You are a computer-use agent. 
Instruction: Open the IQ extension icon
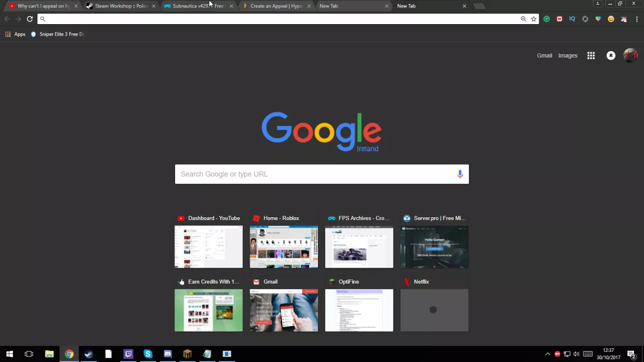point(572,19)
